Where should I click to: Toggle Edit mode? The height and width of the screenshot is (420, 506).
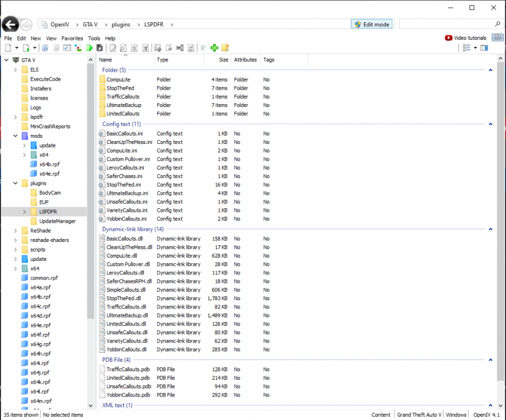click(372, 24)
